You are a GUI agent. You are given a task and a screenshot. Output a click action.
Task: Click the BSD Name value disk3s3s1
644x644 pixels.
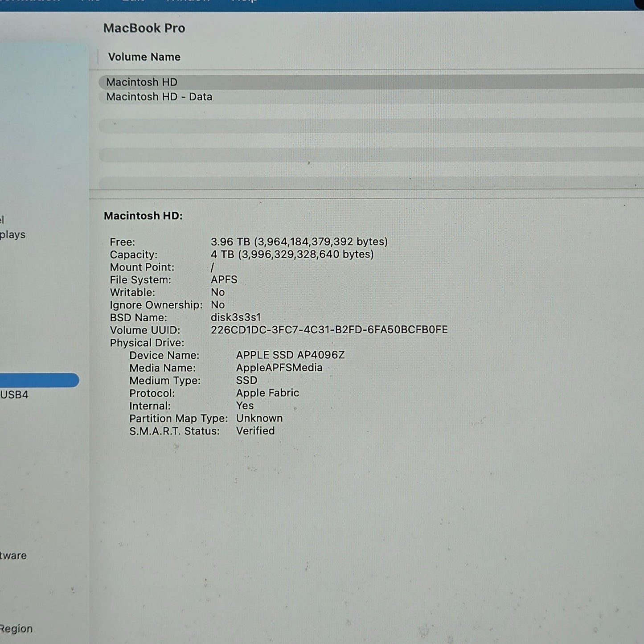point(235,317)
